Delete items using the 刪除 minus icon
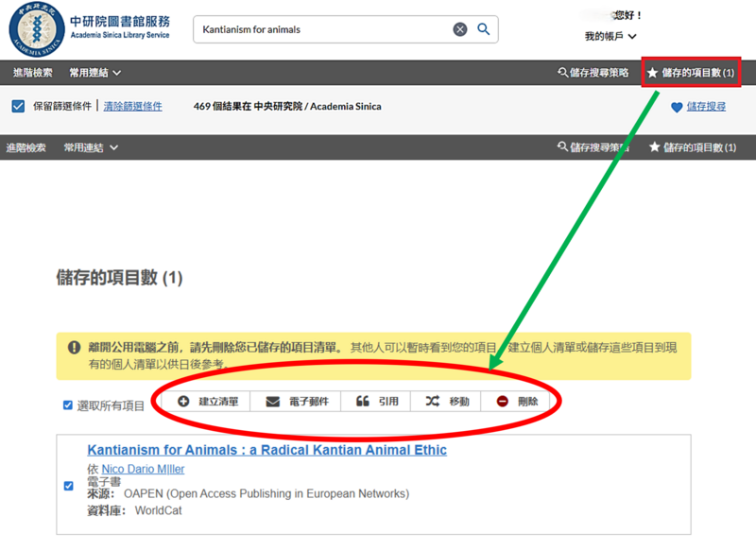 502,400
